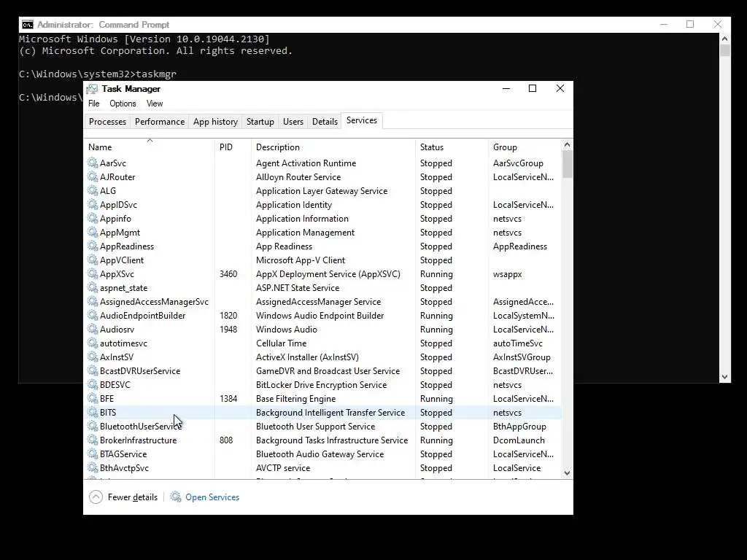Click the gear icon beside AppVClient

tap(93, 260)
